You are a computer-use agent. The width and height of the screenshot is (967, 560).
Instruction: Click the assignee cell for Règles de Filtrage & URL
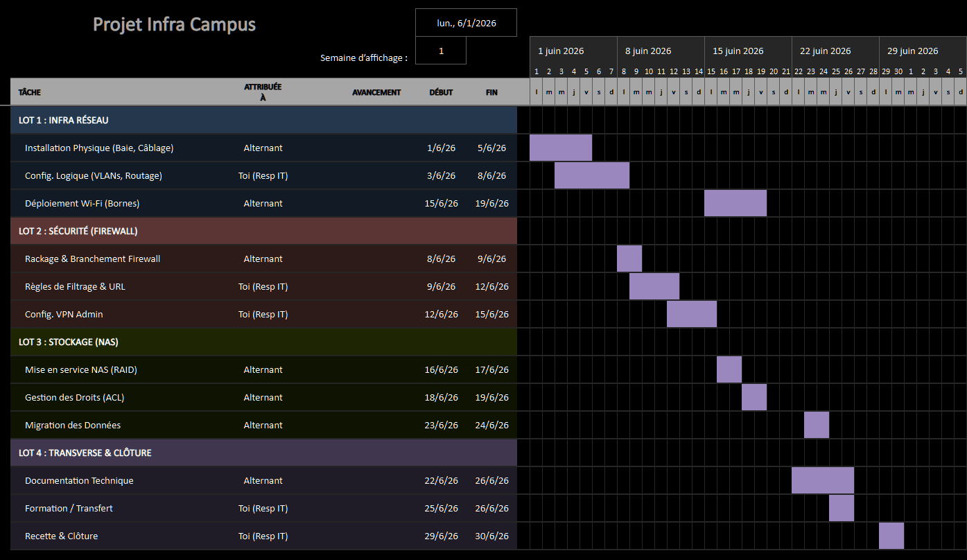tap(263, 286)
